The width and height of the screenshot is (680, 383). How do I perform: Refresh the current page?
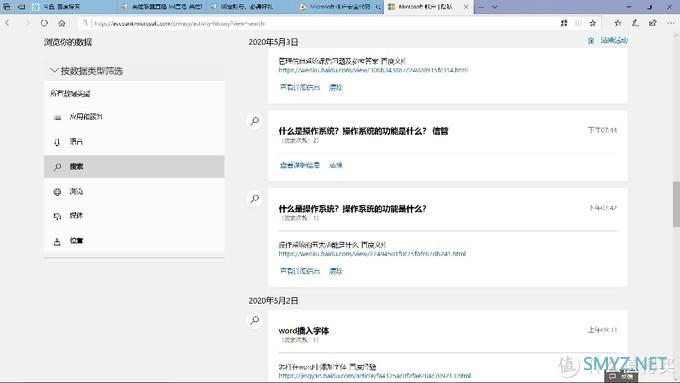pyautogui.click(x=44, y=23)
